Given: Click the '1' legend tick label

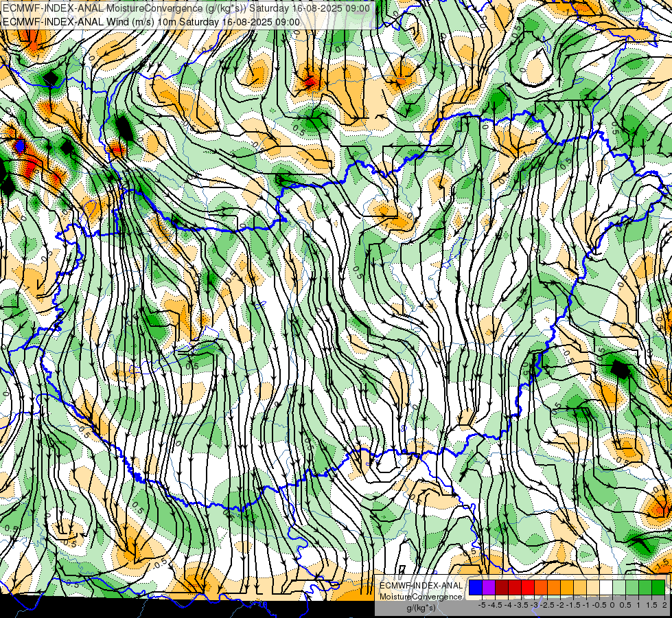Looking at the screenshot, I should 638,605.
